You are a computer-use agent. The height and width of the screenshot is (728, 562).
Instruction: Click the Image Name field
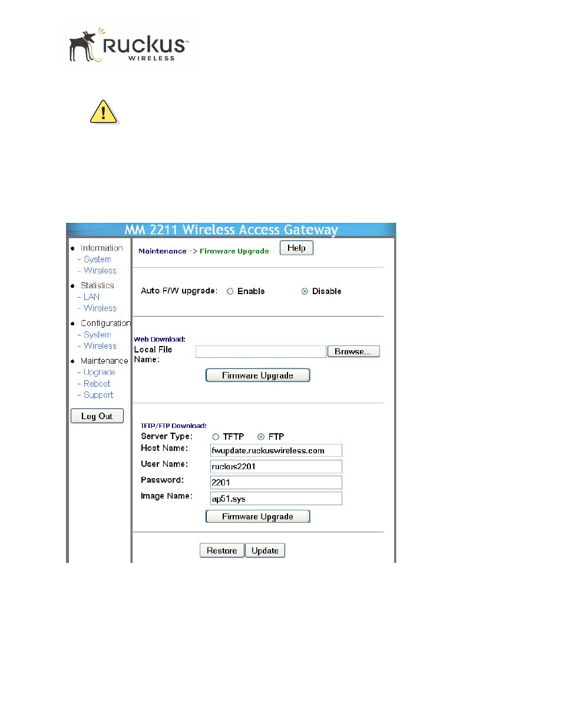(276, 499)
